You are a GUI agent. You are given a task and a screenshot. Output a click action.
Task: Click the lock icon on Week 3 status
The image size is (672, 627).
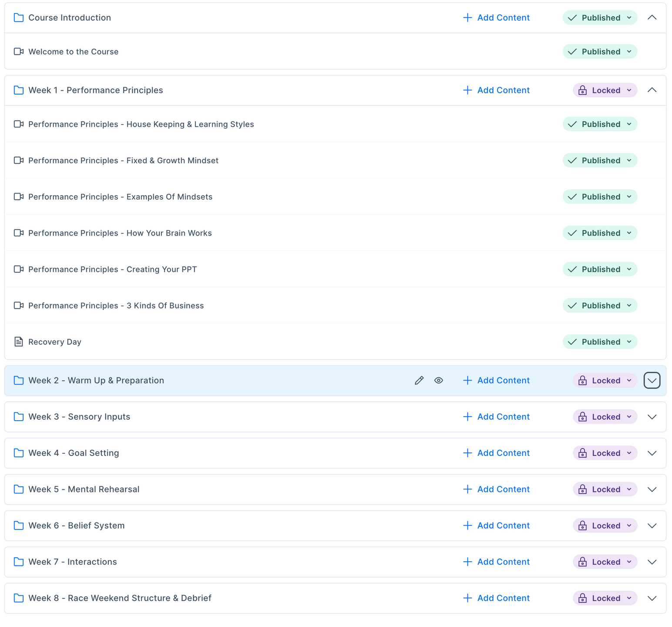pyautogui.click(x=582, y=417)
